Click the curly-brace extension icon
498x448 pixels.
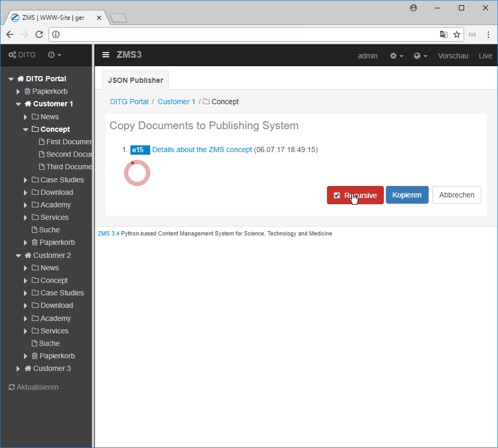[472, 34]
